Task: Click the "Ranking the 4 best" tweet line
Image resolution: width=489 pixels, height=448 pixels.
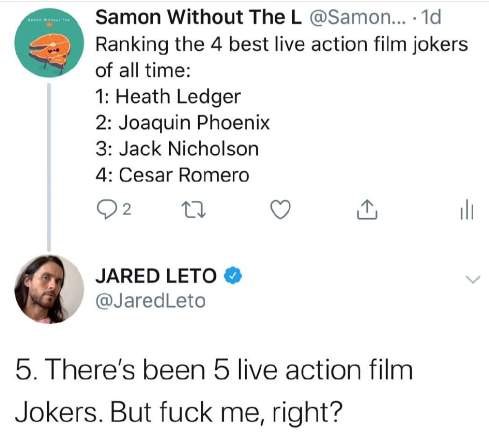Action: 281,44
